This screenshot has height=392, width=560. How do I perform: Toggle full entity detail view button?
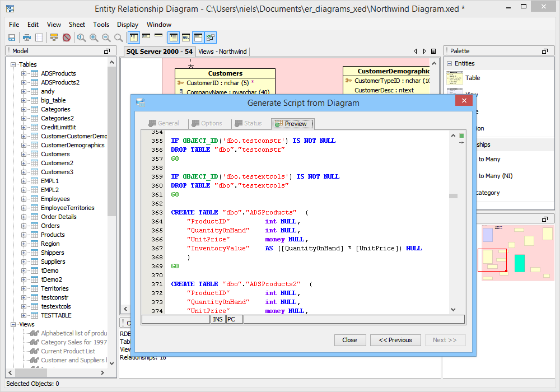coord(134,38)
